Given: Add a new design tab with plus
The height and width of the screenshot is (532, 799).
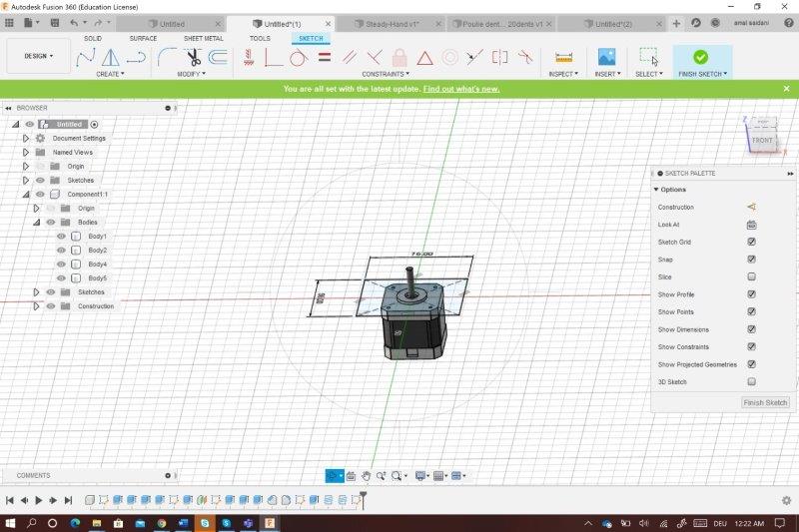Looking at the screenshot, I should click(676, 23).
